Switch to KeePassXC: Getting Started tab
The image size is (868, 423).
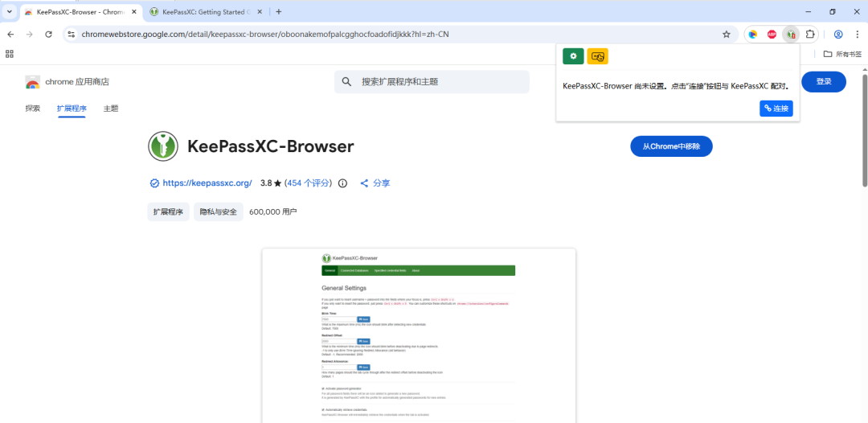click(x=202, y=11)
